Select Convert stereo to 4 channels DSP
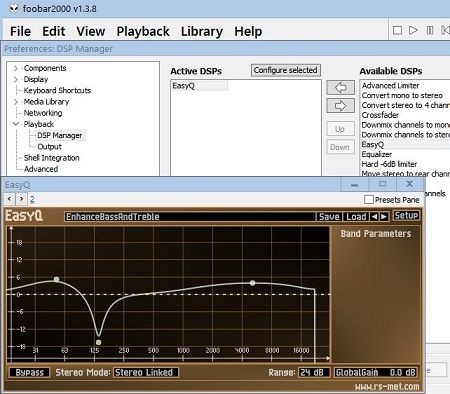The width and height of the screenshot is (450, 394). (405, 105)
